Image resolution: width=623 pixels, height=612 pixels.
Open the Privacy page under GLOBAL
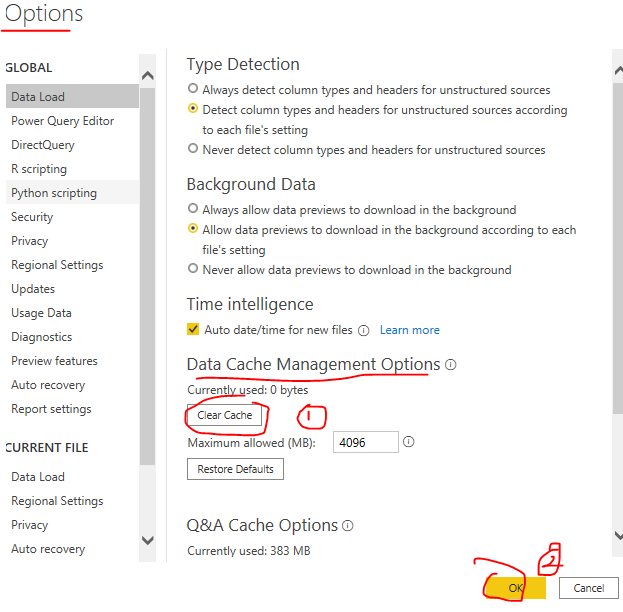pos(72,240)
